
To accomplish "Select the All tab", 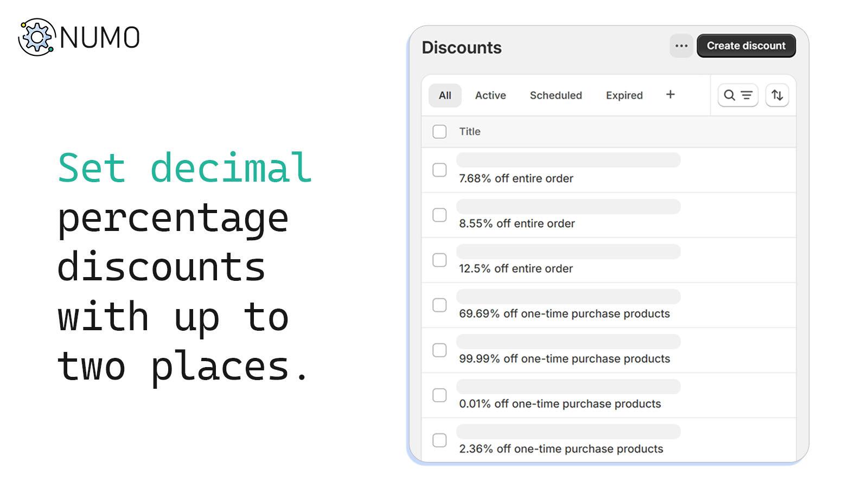I will [444, 95].
